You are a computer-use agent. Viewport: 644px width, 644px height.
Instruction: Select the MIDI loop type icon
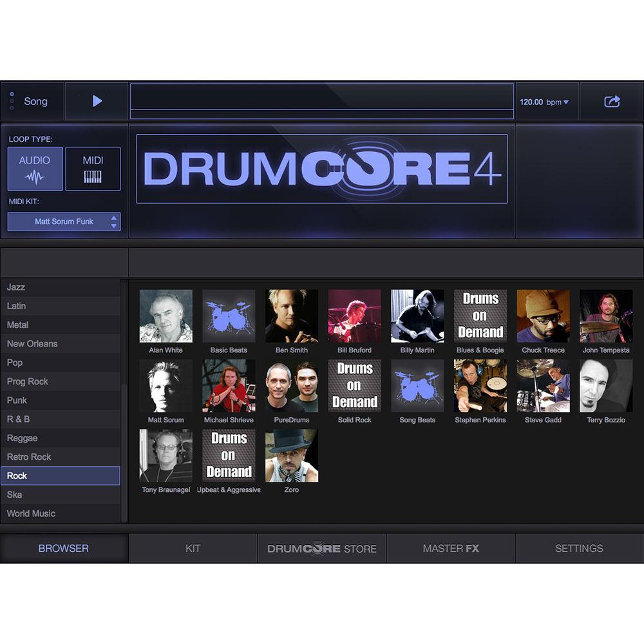[x=92, y=168]
